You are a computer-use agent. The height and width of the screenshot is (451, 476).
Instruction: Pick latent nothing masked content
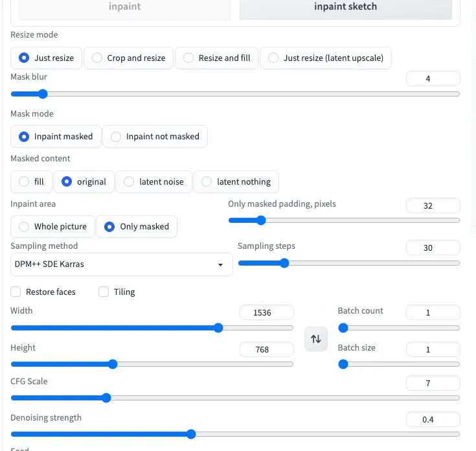[x=236, y=181]
